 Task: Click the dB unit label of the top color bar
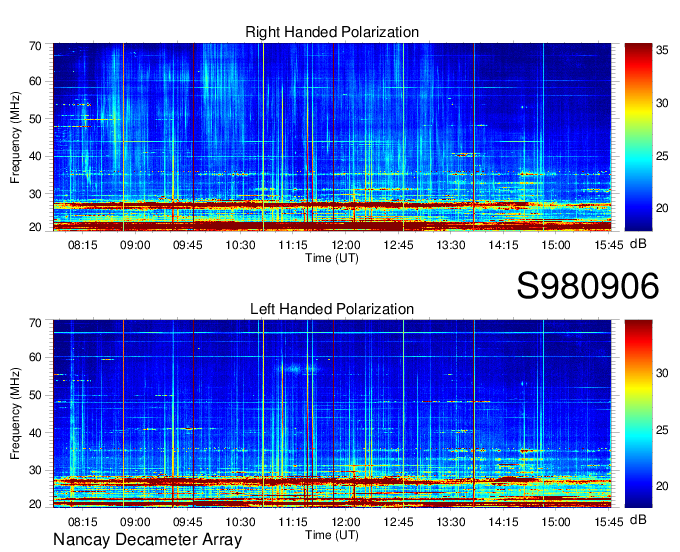638,244
